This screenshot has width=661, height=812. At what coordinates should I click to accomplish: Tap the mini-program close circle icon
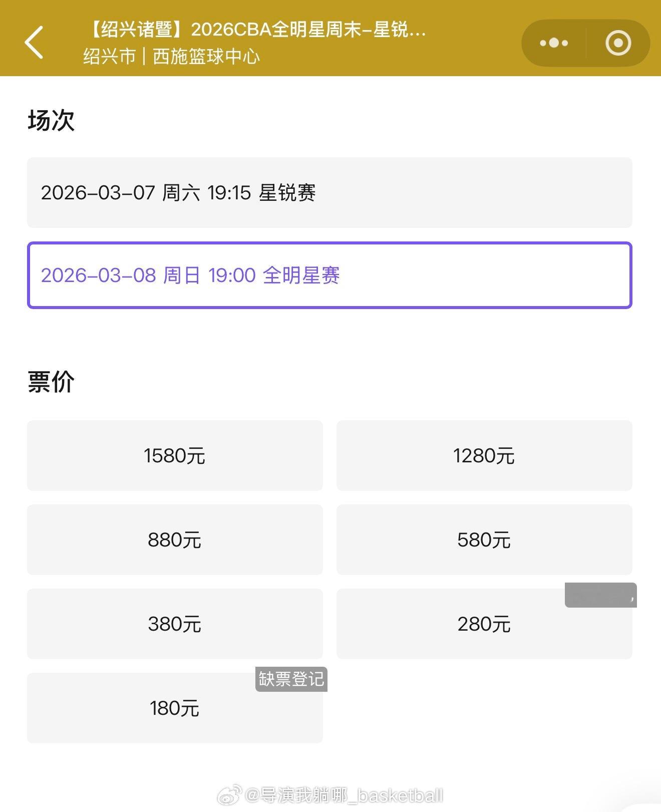[x=618, y=43]
